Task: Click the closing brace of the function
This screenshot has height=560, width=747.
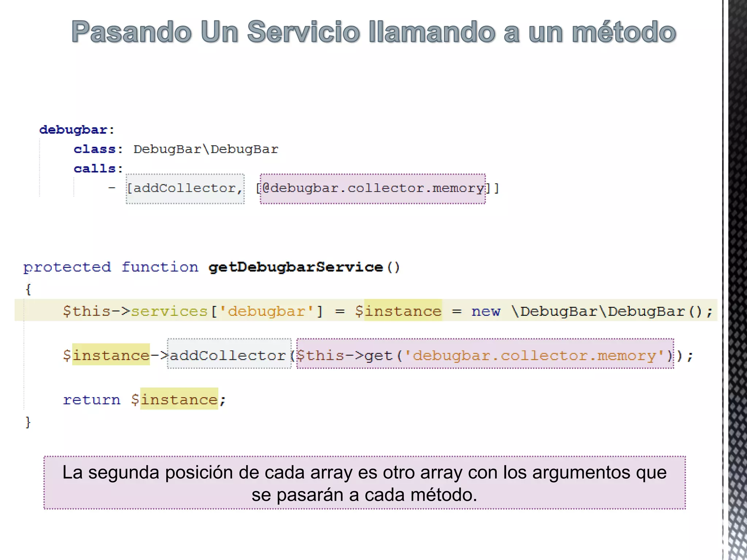Action: (x=28, y=422)
